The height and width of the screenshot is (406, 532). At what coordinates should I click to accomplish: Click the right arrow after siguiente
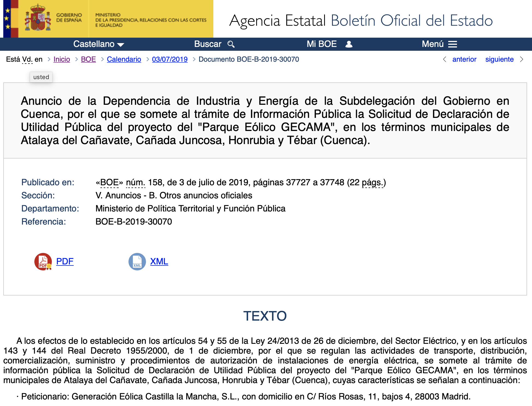click(522, 59)
